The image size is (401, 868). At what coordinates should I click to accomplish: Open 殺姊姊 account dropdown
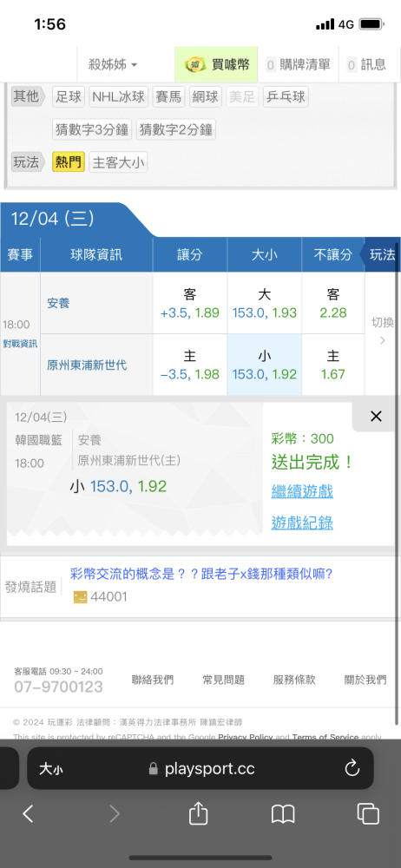pyautogui.click(x=114, y=65)
